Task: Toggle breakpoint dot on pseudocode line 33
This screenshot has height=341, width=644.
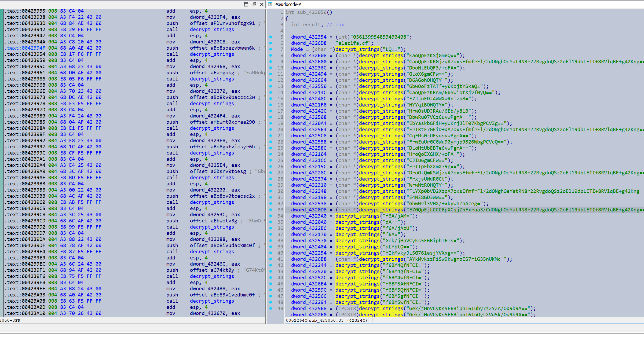Action: tap(270, 210)
